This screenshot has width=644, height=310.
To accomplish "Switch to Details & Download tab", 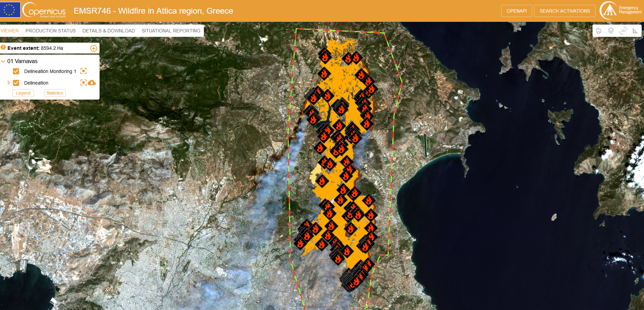I will point(108,31).
